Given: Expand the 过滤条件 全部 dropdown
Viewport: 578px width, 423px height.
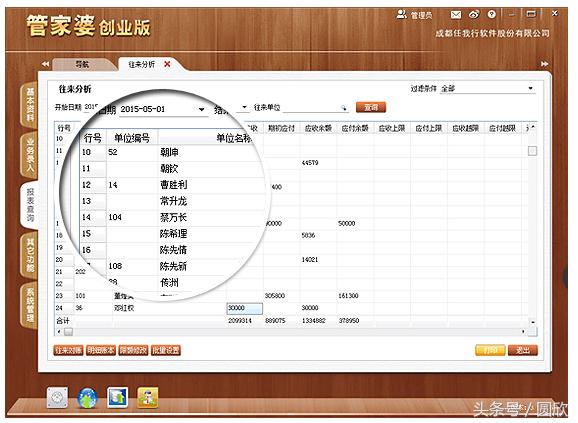Looking at the screenshot, I should pos(530,88).
